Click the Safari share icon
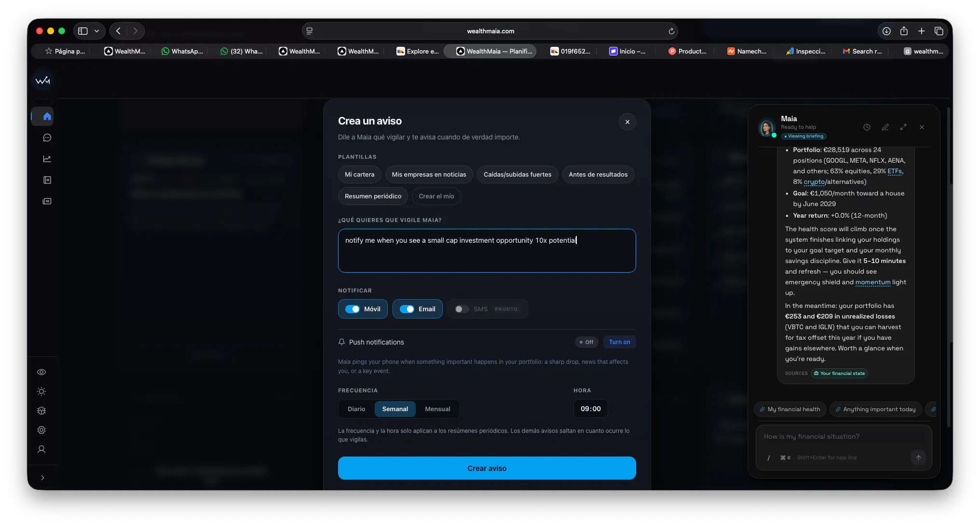 (x=904, y=31)
